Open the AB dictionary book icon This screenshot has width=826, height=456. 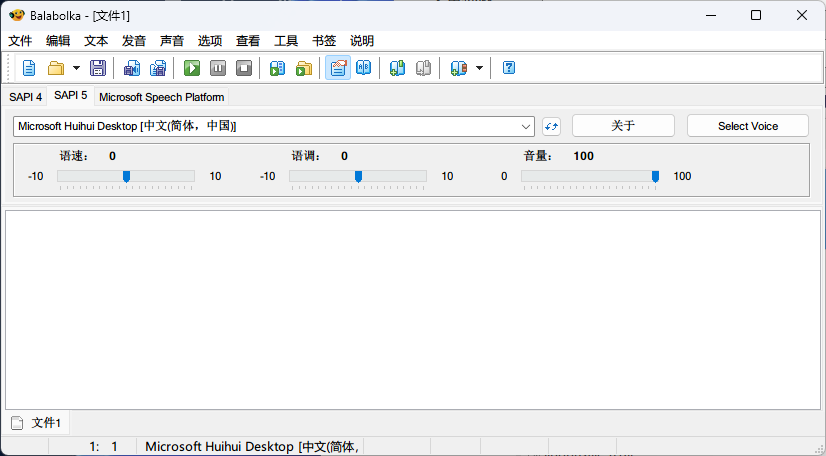pos(363,68)
